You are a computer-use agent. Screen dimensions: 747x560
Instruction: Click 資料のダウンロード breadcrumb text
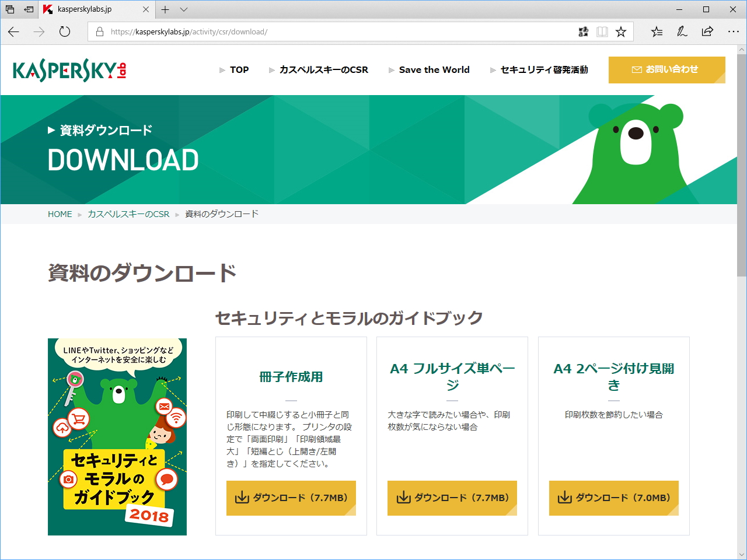point(222,214)
